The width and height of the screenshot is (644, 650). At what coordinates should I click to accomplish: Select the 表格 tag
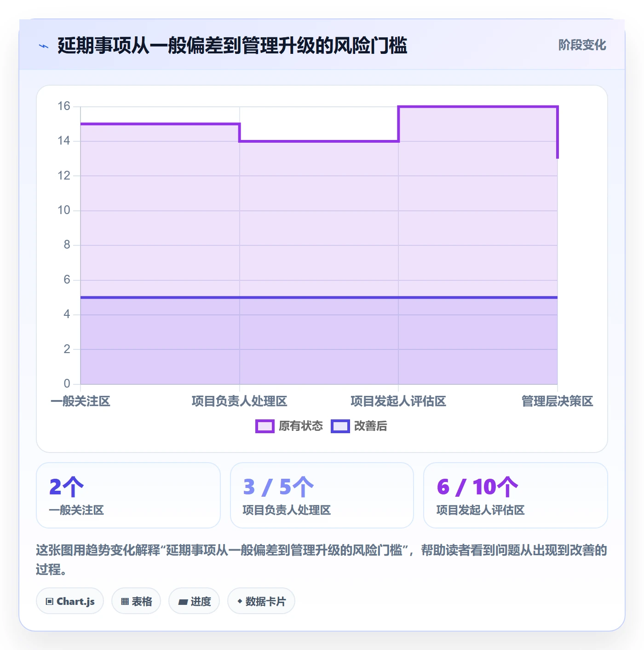(x=136, y=601)
